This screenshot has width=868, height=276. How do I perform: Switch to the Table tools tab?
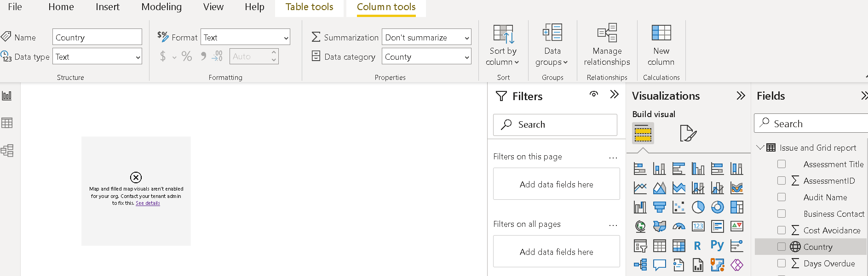309,7
